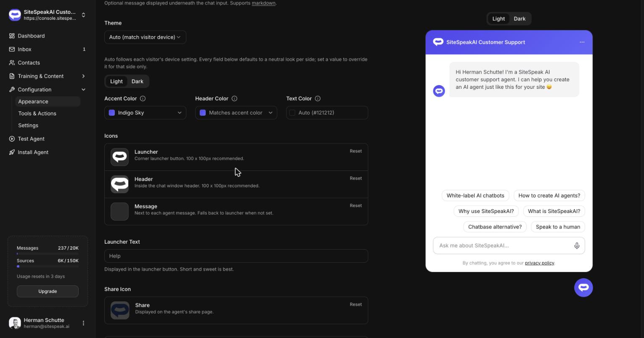Screen dimensions: 644x338
Task: Collapse Configuration section chevron
Action: [x=83, y=90]
